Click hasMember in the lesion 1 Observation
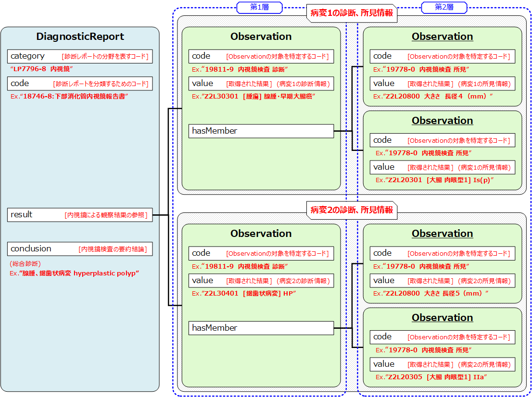This screenshot has height=397, width=532. point(261,131)
